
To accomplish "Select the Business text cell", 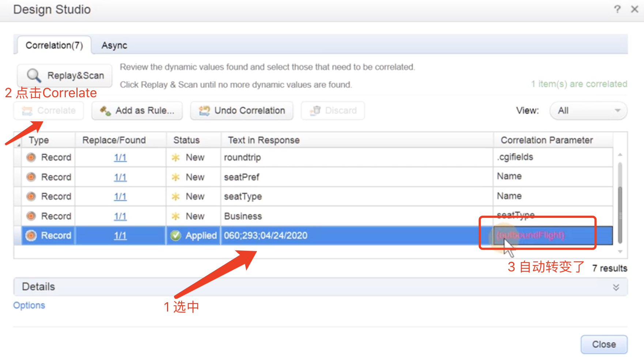I will [x=357, y=216].
